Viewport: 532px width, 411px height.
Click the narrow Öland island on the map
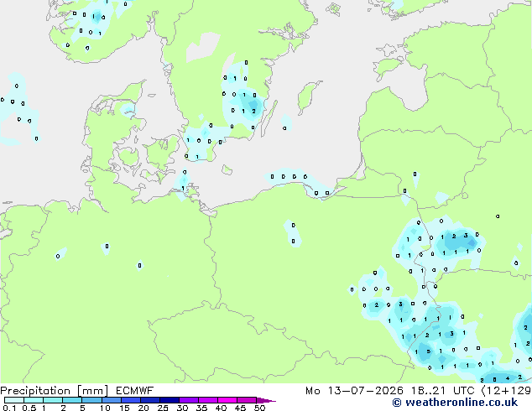click(269, 118)
